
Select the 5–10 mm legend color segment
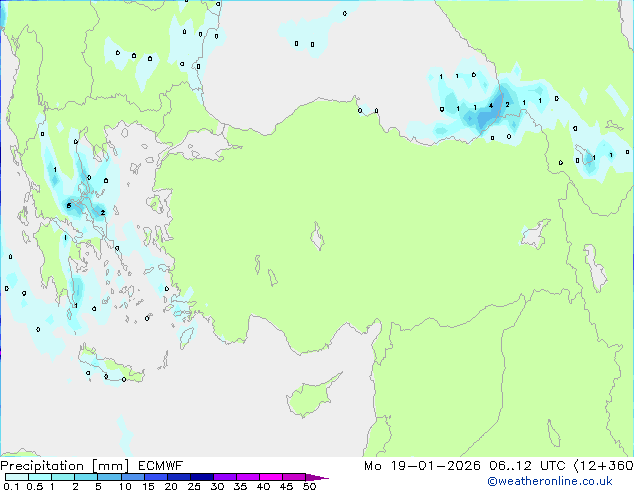pos(109,477)
